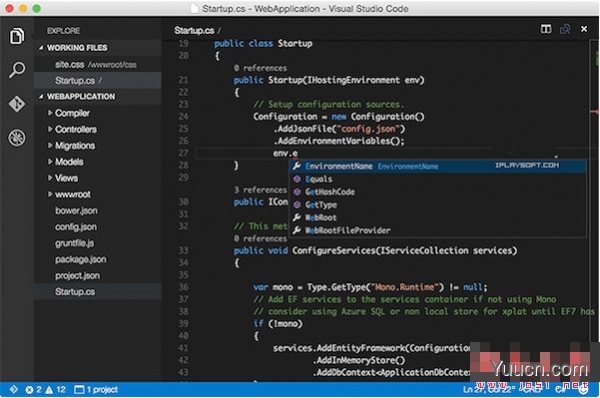
Task: Click the 1 project status bar item
Action: point(96,390)
